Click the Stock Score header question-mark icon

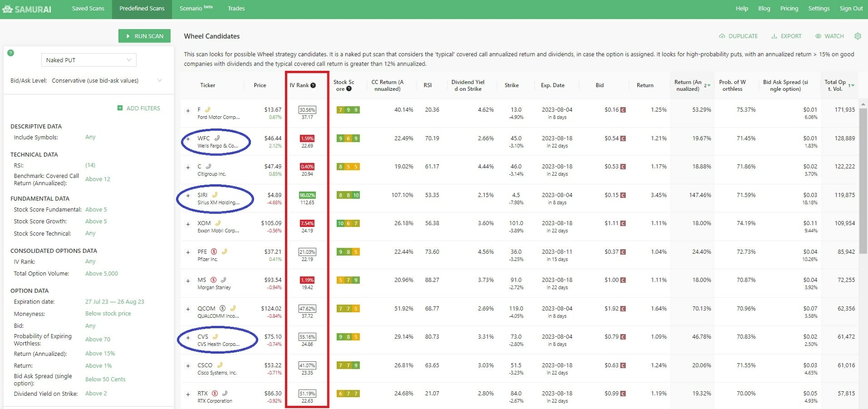point(348,89)
